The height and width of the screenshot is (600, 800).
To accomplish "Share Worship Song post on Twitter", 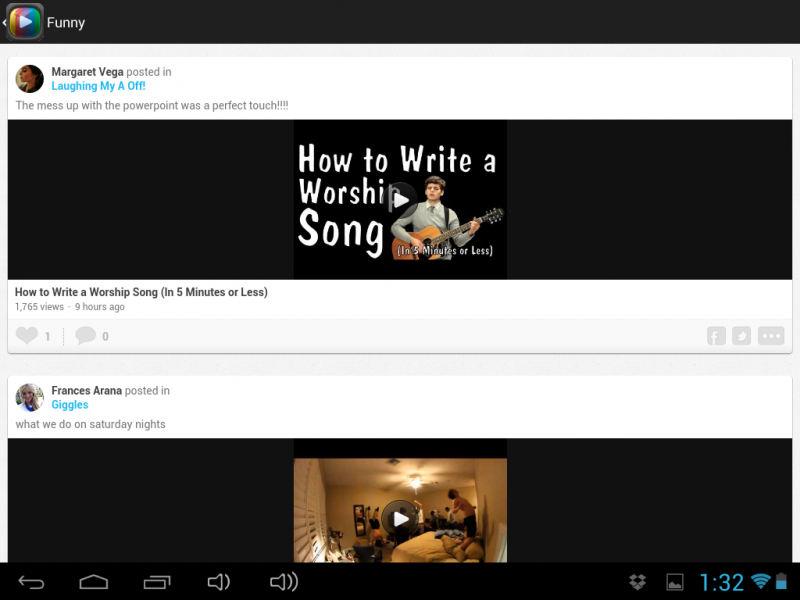I will (741, 336).
